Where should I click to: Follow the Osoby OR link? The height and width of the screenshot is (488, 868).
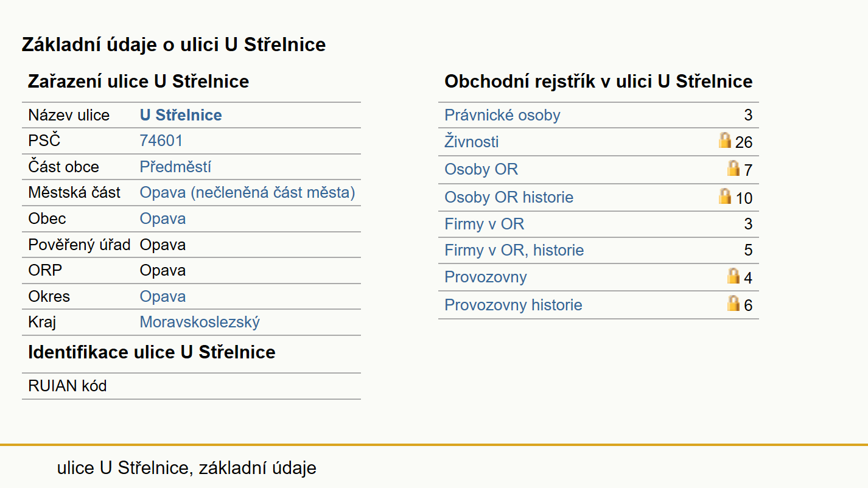[x=481, y=169]
